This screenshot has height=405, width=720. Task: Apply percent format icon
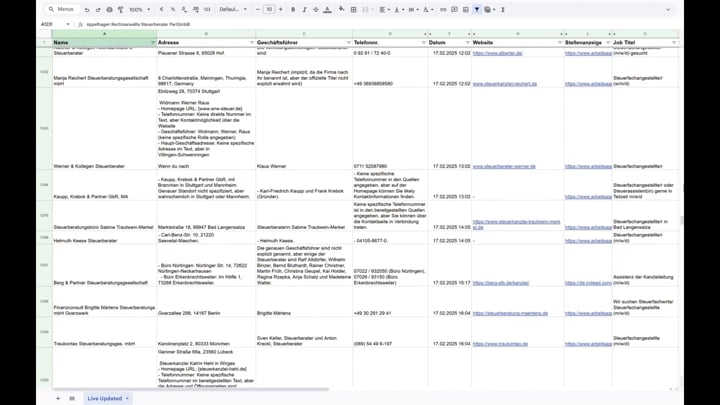(x=173, y=10)
